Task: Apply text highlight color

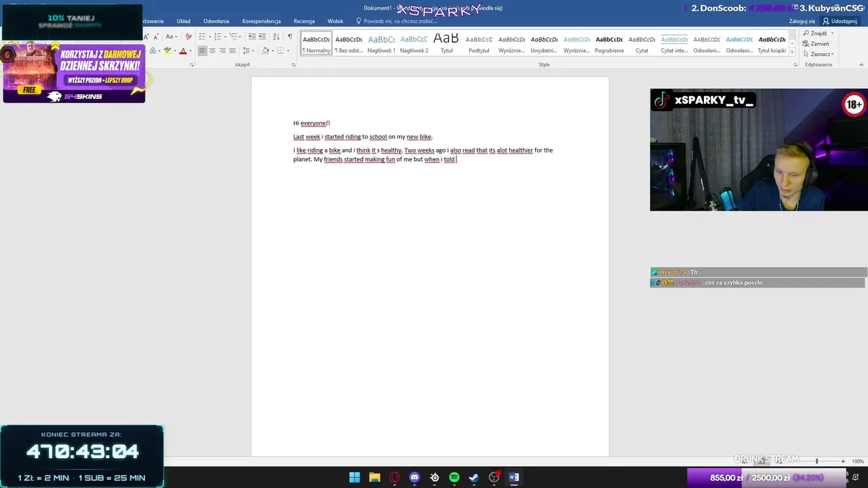Action: 167,51
